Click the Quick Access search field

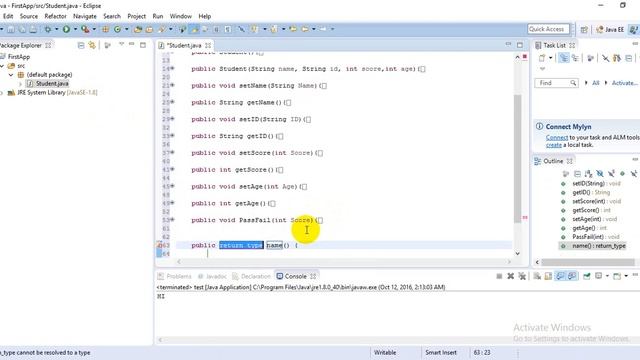coord(548,29)
